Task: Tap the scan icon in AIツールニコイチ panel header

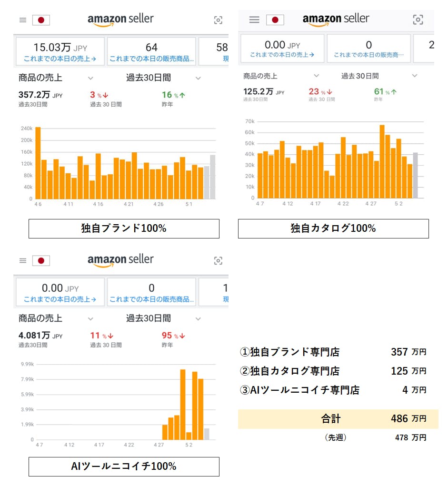Action: click(x=218, y=260)
